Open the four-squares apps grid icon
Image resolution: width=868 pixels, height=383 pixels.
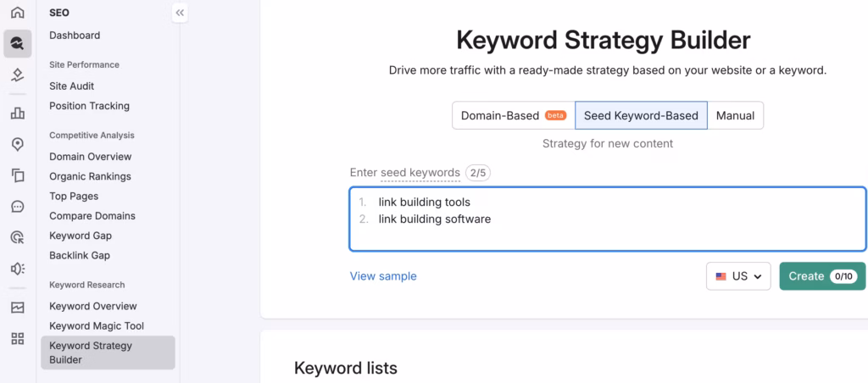click(18, 339)
